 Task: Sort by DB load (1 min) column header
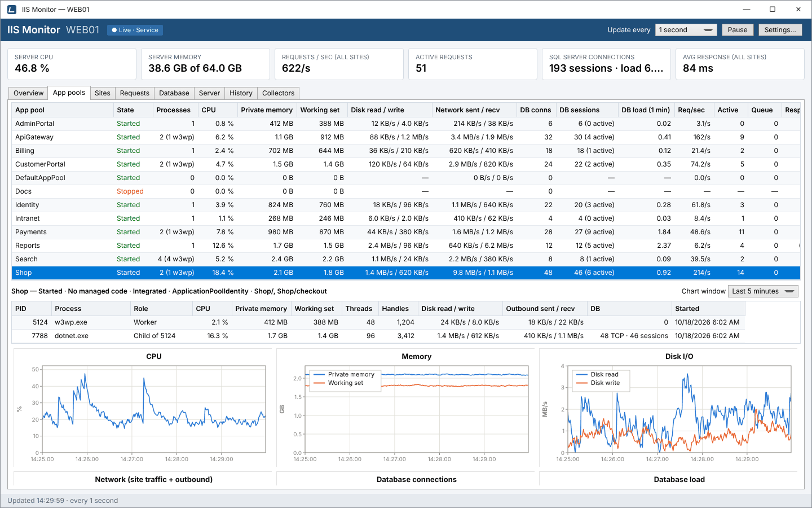click(646, 110)
